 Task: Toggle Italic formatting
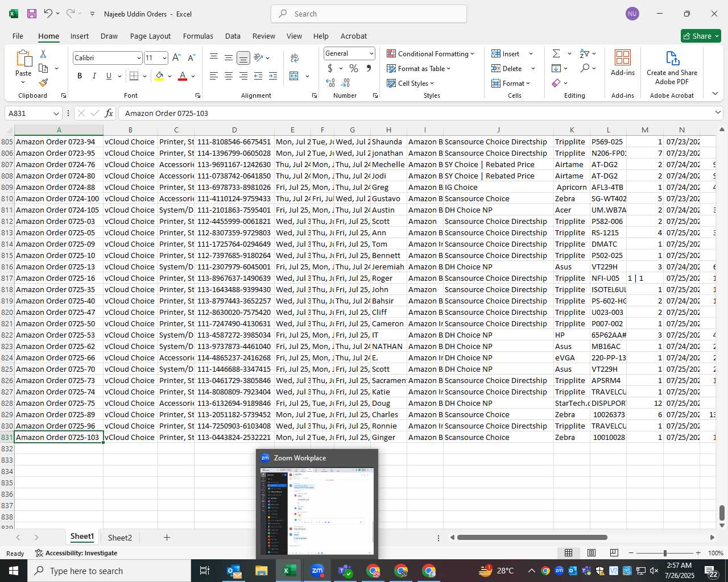(x=94, y=76)
